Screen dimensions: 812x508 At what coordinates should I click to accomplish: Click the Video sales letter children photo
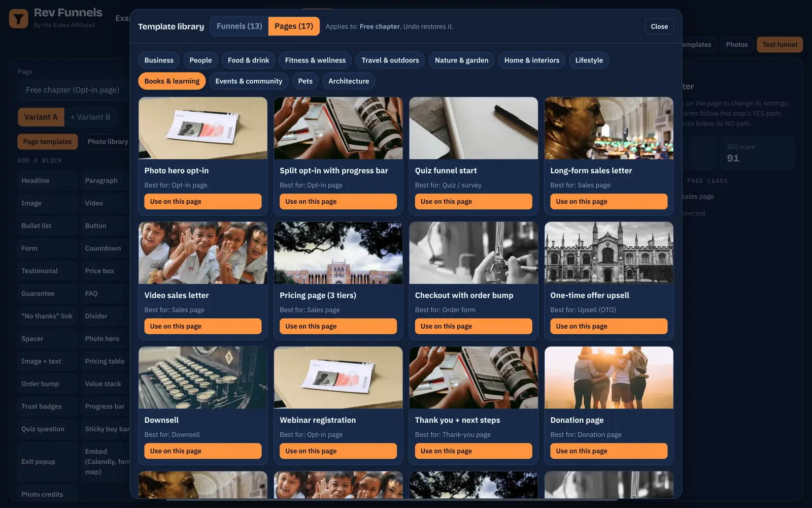(x=203, y=253)
